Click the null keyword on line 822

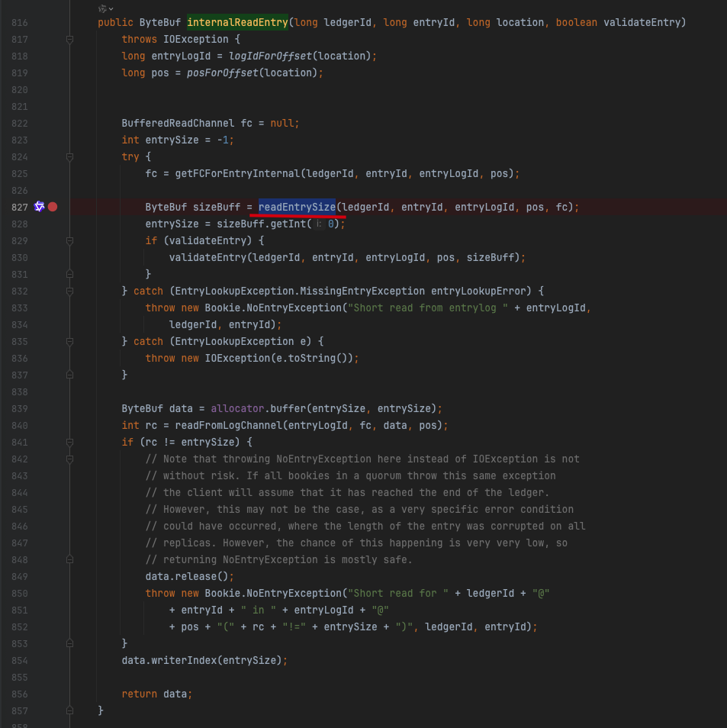pos(281,124)
